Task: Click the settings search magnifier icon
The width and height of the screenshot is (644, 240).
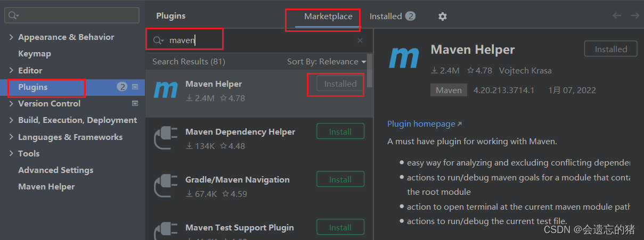Action: (x=14, y=15)
